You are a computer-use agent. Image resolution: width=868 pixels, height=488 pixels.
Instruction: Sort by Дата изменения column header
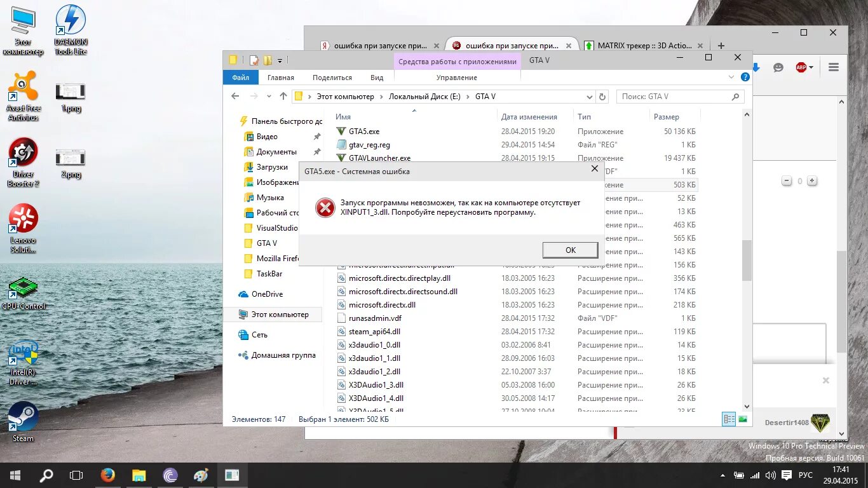[x=529, y=117]
